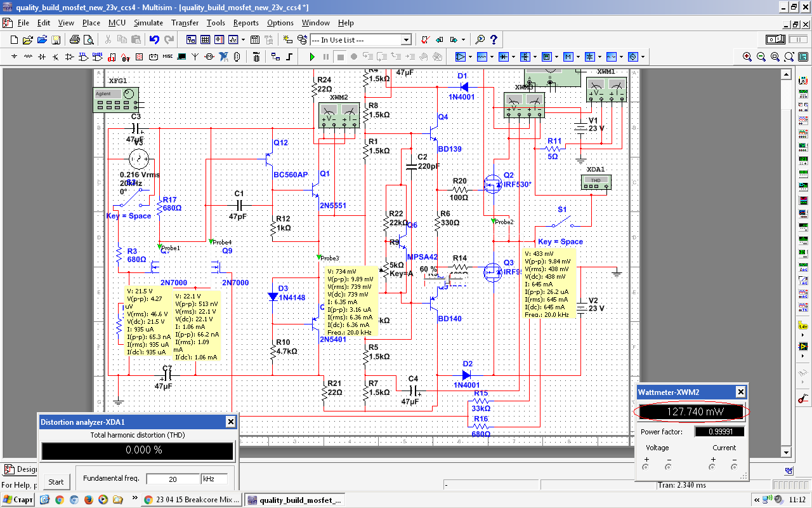Open the Grapher icon
Viewport: 812px width, 508px height.
pos(233,39)
